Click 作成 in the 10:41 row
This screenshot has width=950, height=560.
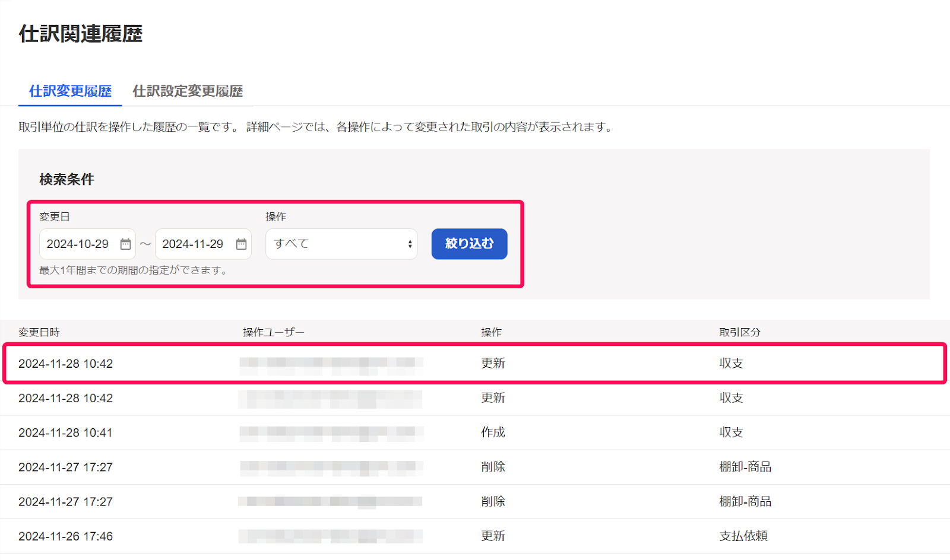coord(493,432)
